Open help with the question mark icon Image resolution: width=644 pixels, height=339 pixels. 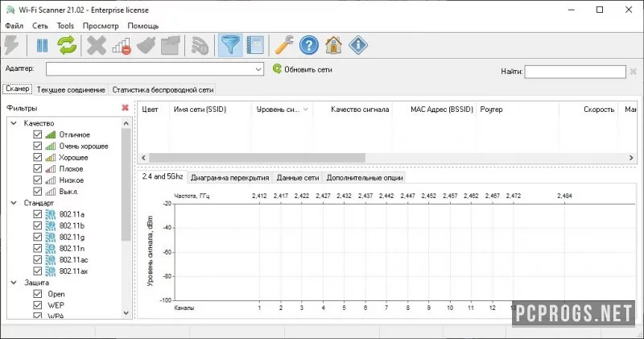click(309, 45)
